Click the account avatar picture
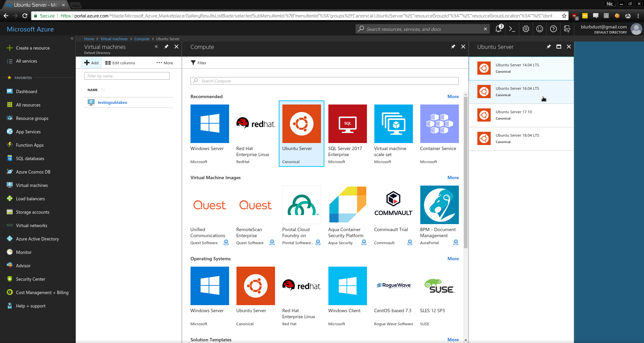Viewport: 644px width, 343px height. tap(636, 29)
